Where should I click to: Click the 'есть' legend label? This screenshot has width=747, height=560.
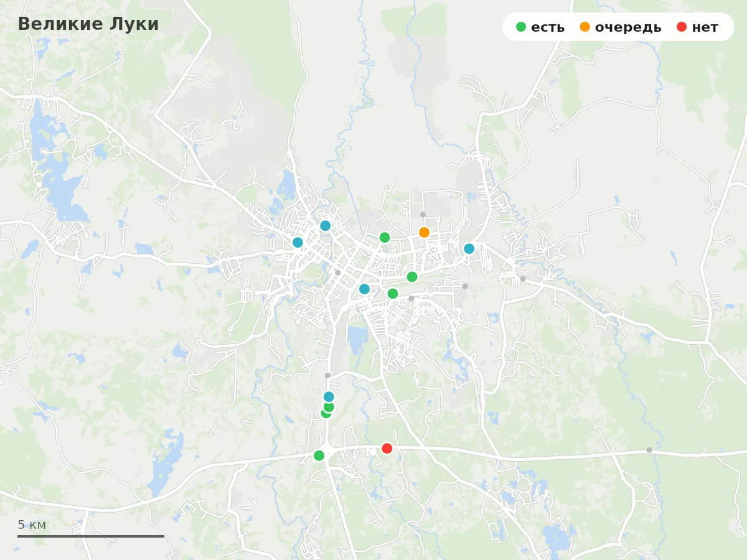tap(548, 27)
